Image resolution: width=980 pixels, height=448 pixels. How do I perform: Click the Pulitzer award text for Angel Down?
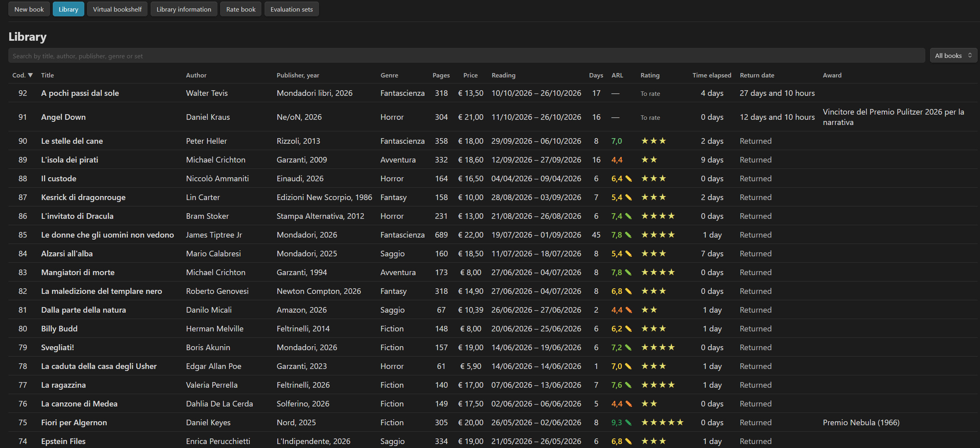pos(894,117)
